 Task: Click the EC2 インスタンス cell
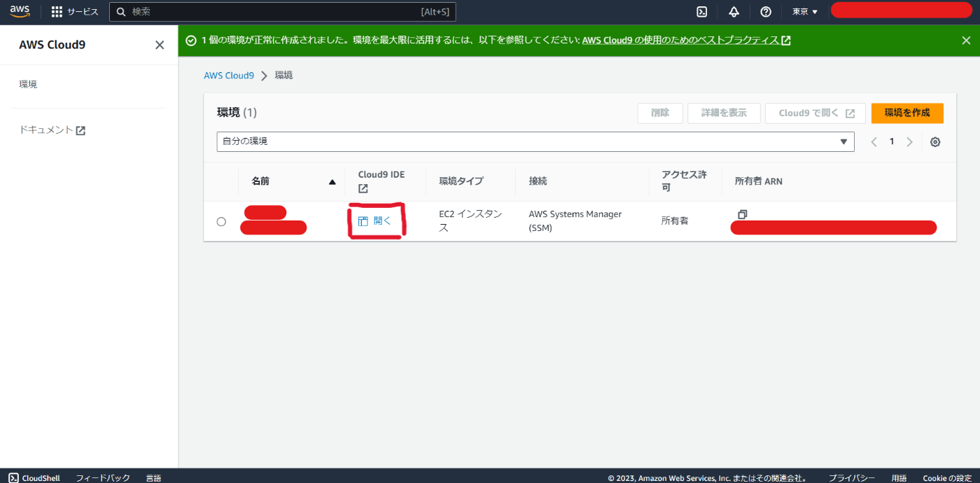[x=470, y=221]
